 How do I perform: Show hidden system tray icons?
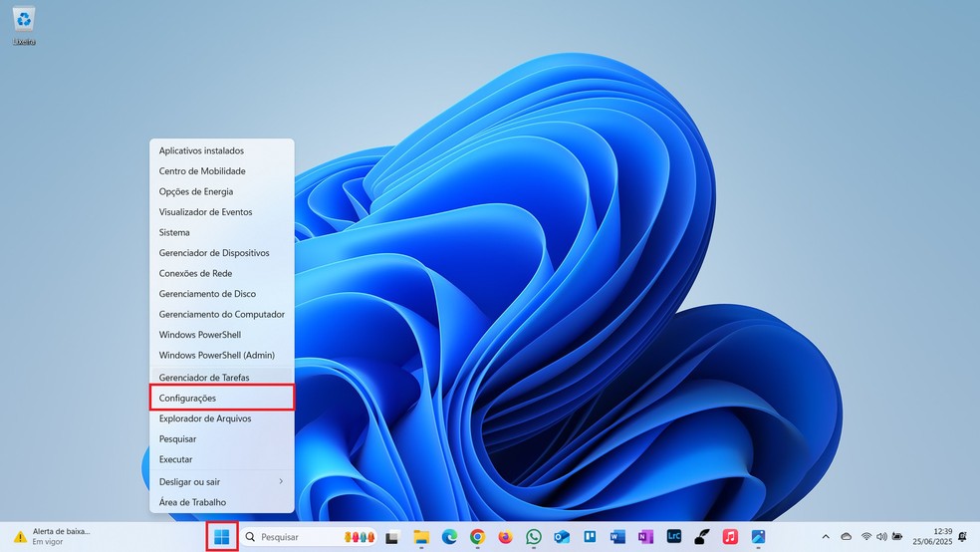pos(825,537)
